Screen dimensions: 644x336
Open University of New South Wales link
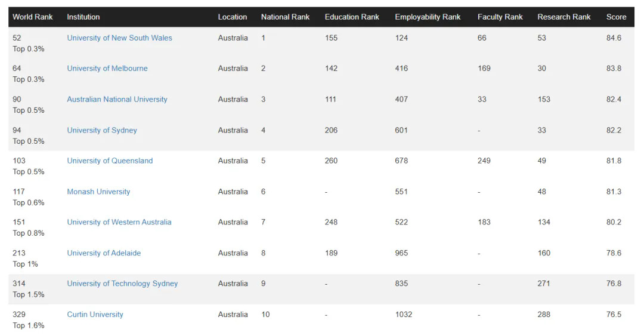119,38
